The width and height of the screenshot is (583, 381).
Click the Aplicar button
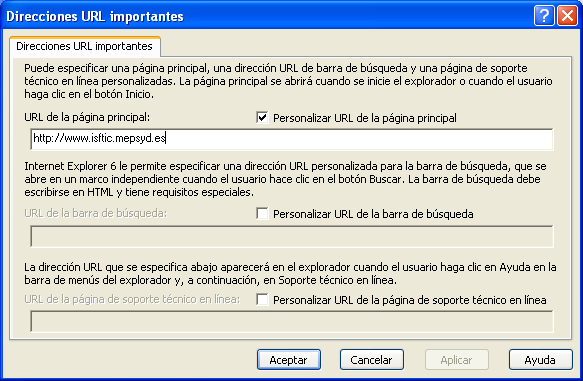pos(457,359)
